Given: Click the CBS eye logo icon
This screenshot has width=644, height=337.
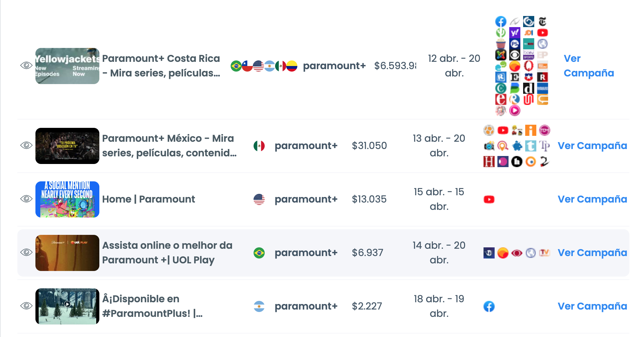Looking at the screenshot, I should pyautogui.click(x=514, y=55).
